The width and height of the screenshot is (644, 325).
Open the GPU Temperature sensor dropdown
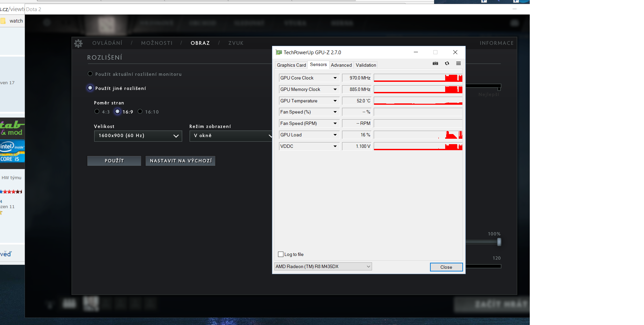pos(335,101)
